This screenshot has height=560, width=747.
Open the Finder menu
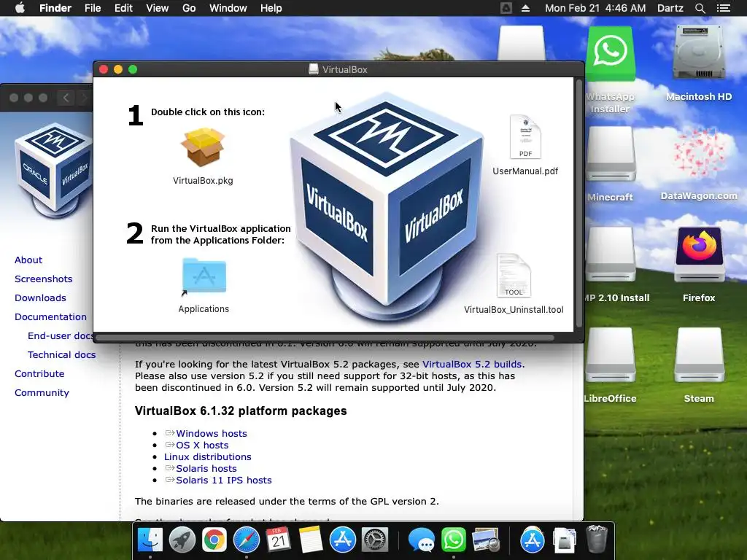(x=55, y=8)
